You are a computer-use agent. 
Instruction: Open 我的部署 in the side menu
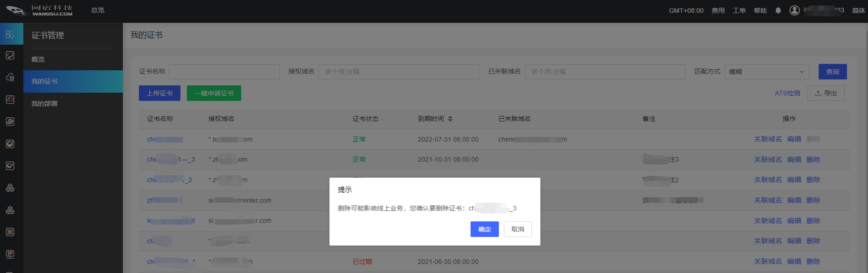point(44,104)
